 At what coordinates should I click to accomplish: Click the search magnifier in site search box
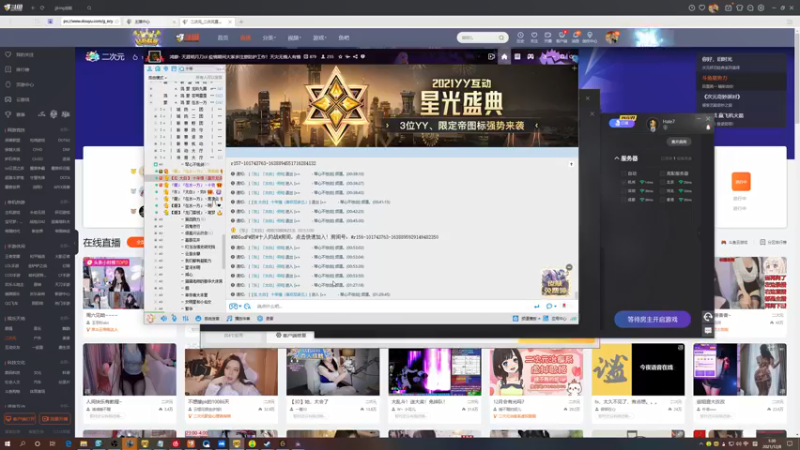pyautogui.click(x=502, y=38)
